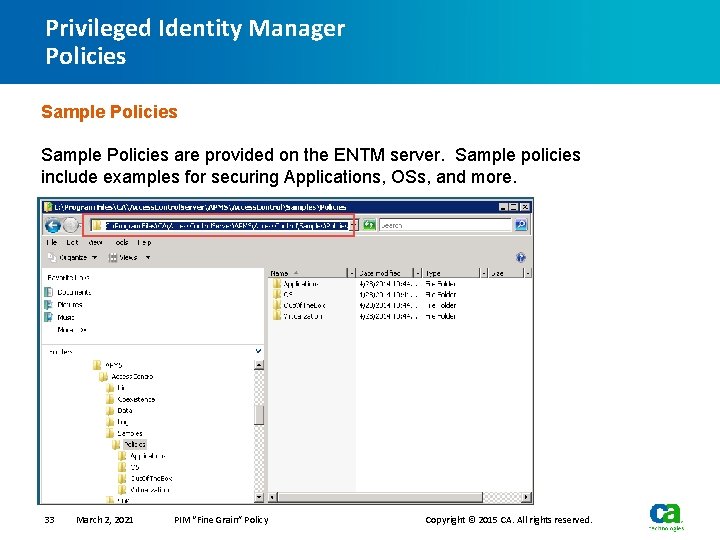Click the folder tree scroll-down arrow

click(259, 497)
